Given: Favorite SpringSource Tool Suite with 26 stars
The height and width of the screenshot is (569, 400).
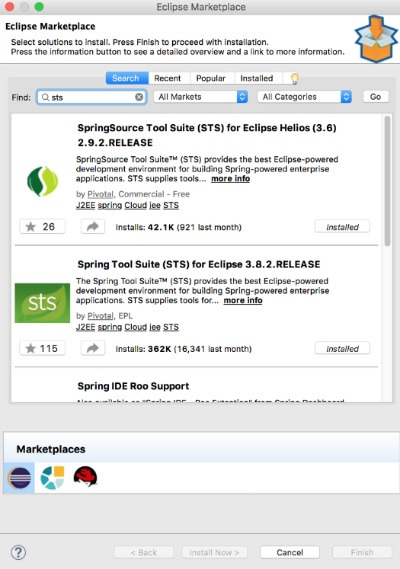Looking at the screenshot, I should click(42, 227).
